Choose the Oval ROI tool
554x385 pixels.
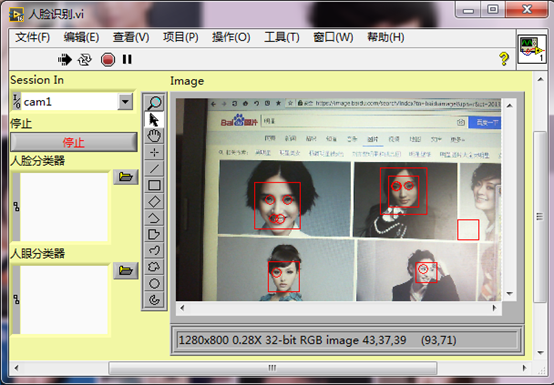154,283
